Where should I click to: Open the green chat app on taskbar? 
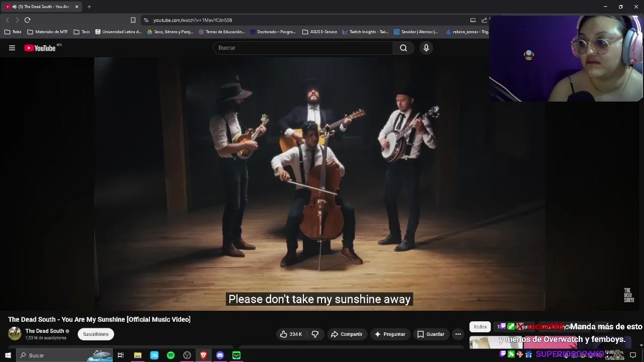[236, 355]
